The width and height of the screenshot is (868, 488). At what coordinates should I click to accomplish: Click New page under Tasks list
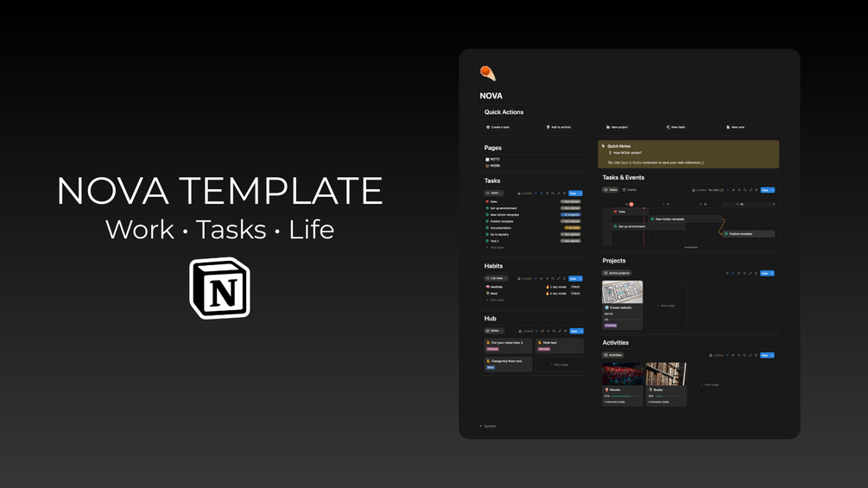[x=495, y=247]
